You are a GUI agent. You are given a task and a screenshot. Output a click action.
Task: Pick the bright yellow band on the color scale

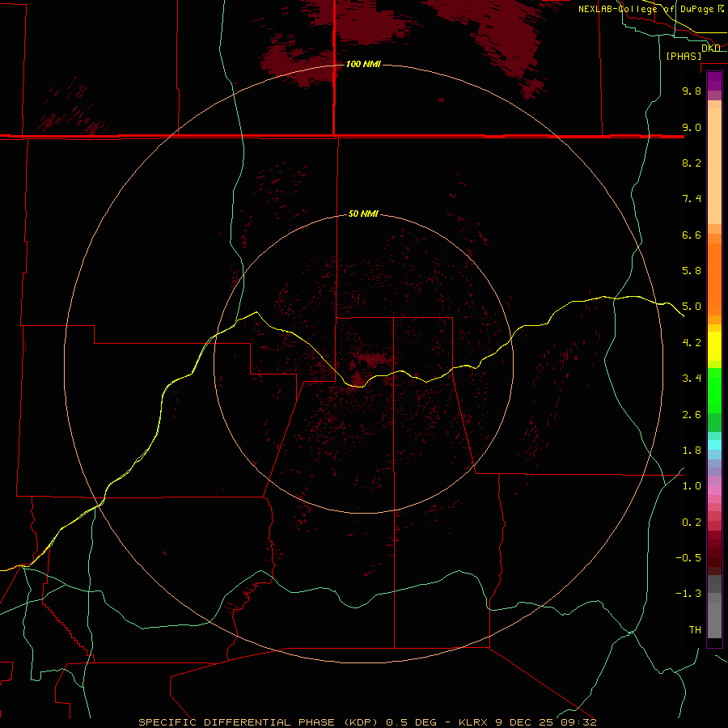click(x=714, y=346)
